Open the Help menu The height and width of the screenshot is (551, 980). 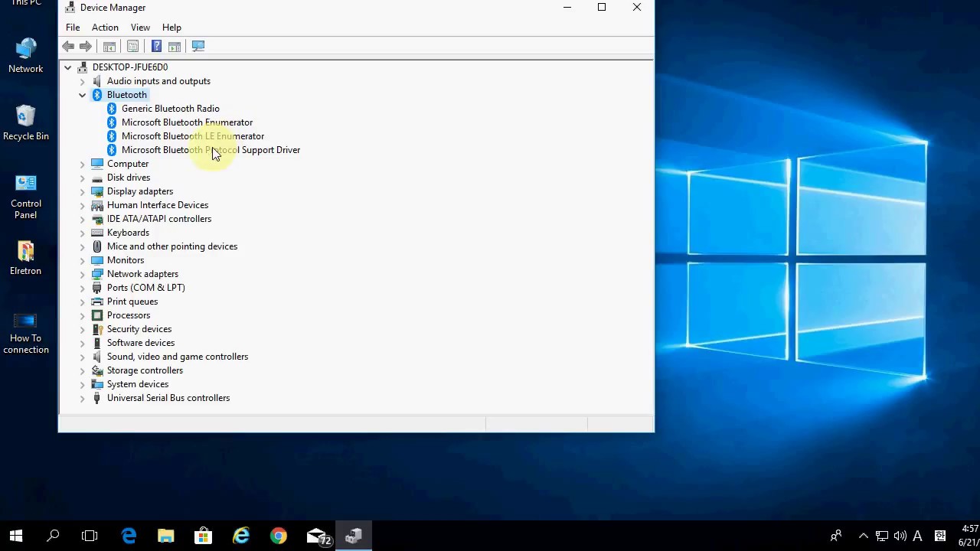[171, 28]
